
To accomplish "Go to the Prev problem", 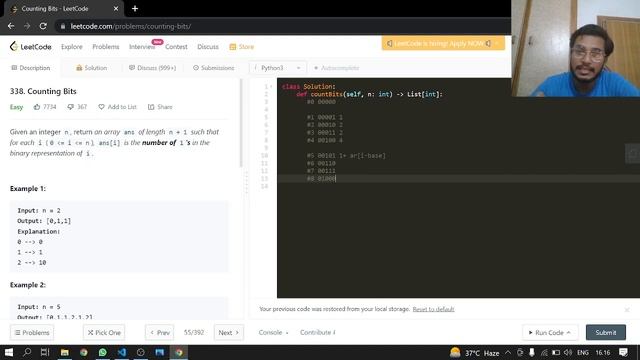I will tap(160, 333).
